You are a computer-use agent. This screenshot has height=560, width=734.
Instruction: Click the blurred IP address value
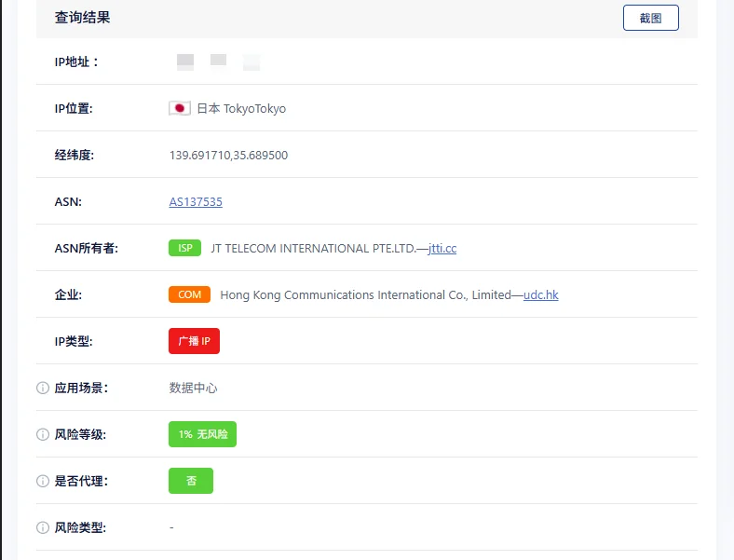218,62
